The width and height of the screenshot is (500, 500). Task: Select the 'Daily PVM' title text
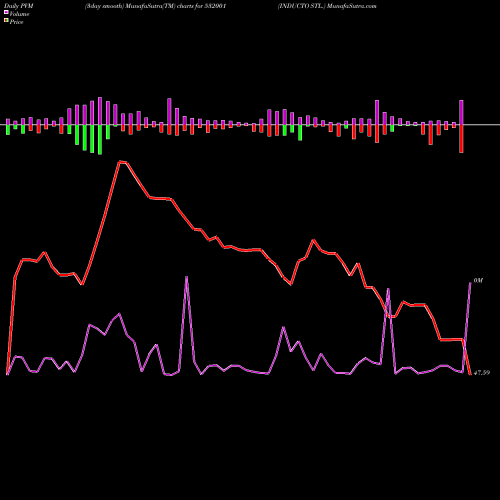tap(19, 6)
